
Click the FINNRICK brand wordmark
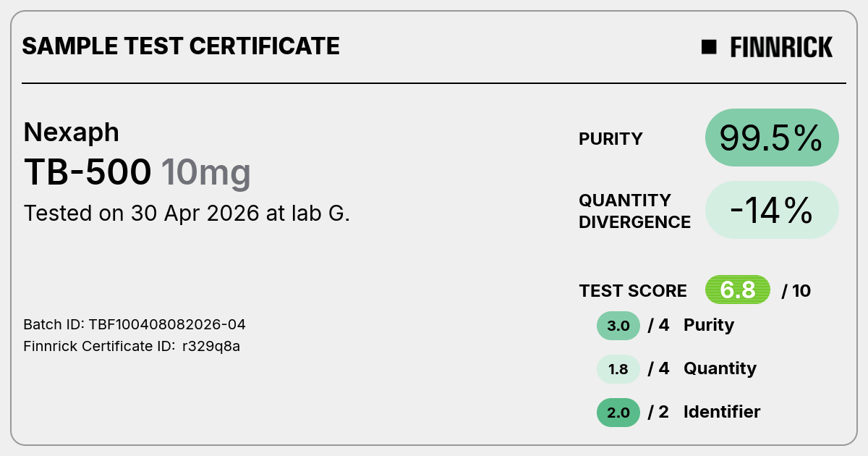[781, 47]
